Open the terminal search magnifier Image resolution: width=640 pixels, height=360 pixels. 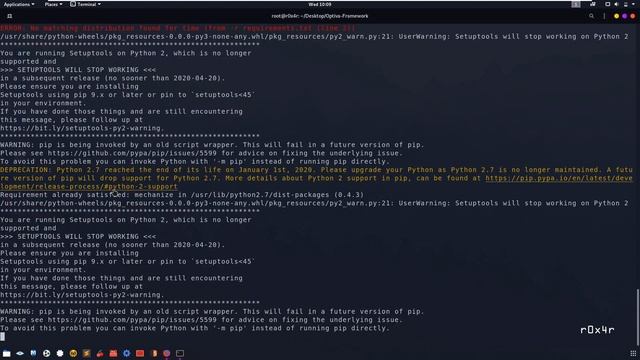591,16
